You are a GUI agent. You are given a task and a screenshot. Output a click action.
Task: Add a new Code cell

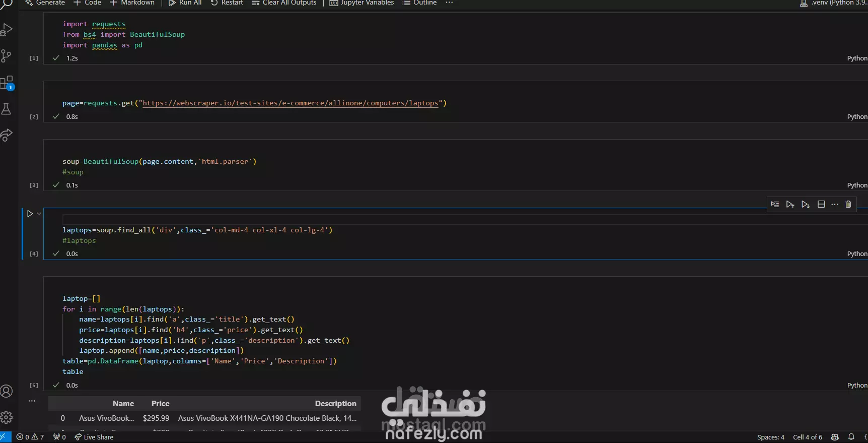tap(88, 3)
